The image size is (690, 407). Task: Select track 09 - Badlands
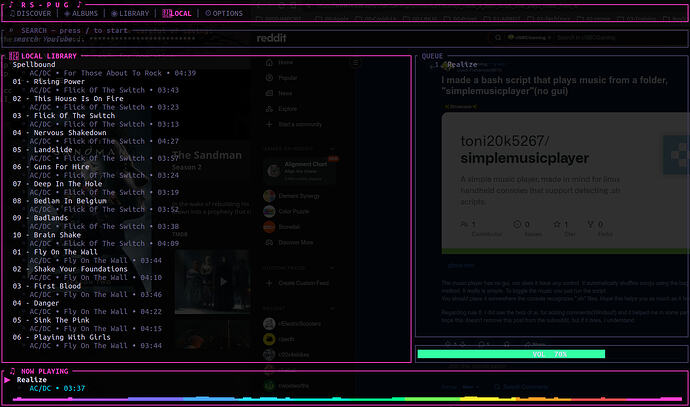pyautogui.click(x=40, y=218)
